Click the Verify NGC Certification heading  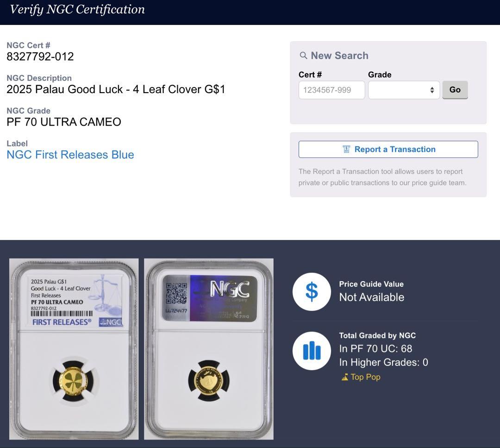(x=77, y=10)
